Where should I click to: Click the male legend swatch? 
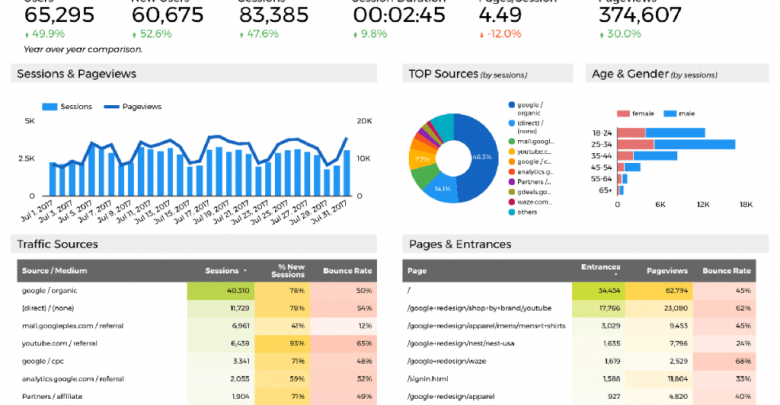coord(670,114)
